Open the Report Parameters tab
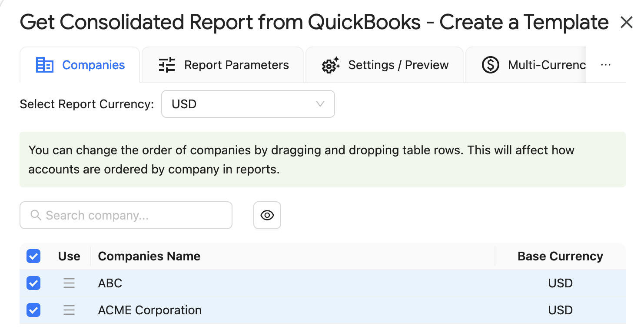This screenshot has height=333, width=644. tap(223, 65)
